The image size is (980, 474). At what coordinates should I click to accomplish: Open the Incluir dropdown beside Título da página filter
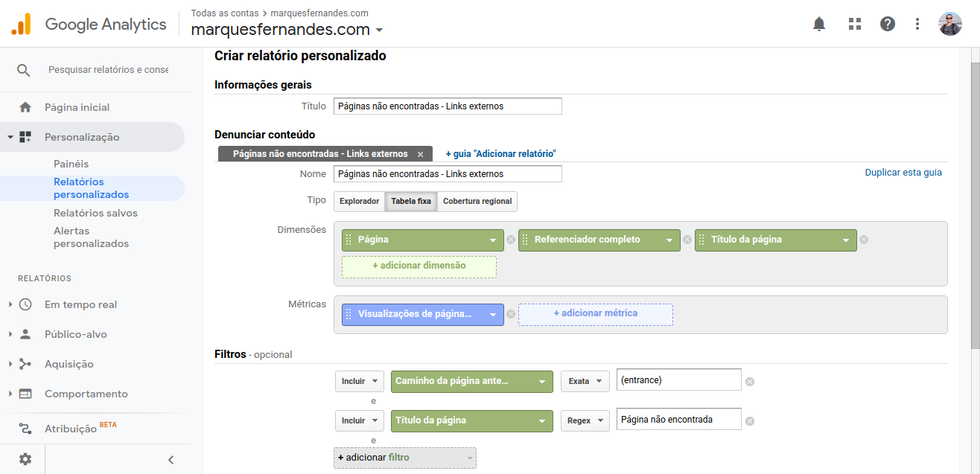coord(360,420)
